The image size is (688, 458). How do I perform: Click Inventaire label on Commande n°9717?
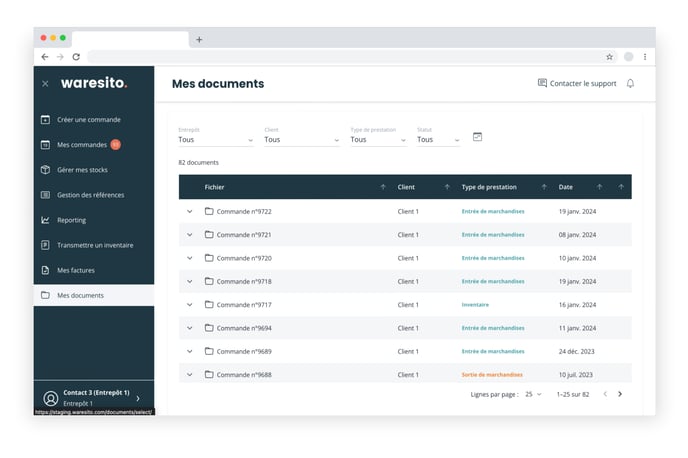click(475, 304)
